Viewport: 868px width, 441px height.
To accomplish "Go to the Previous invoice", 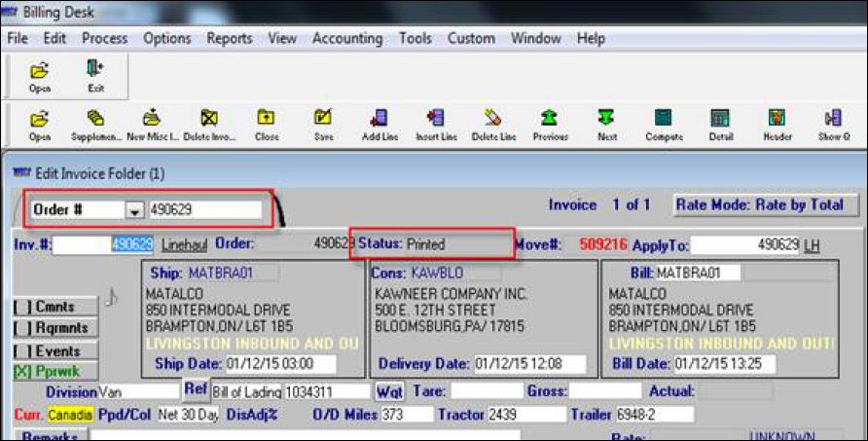I will [550, 124].
